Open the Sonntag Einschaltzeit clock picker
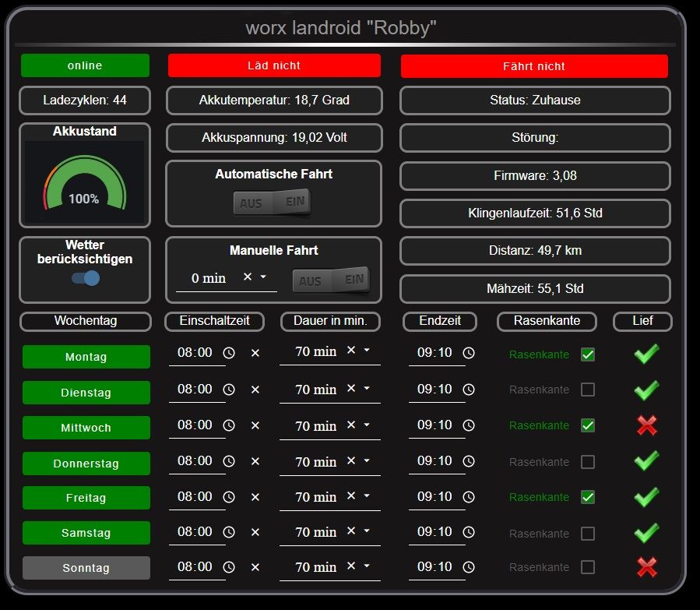Screen dimensions: 700x610 coord(229,567)
